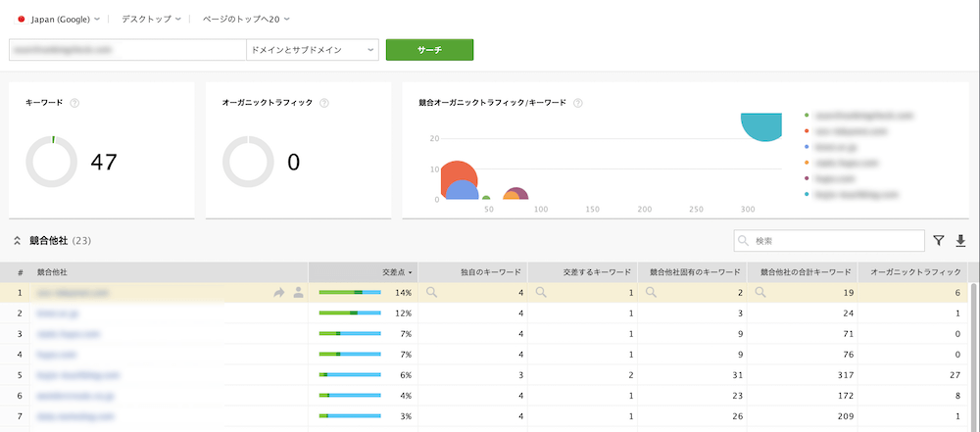Open the Japan (Google) search engine dropdown
This screenshot has height=432, width=980.
click(x=60, y=20)
